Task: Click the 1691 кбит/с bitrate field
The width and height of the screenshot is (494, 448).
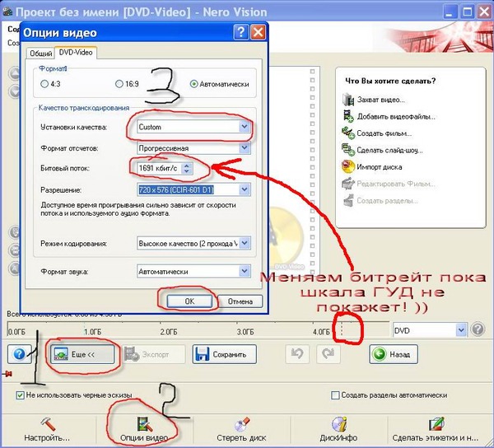Action: 160,168
